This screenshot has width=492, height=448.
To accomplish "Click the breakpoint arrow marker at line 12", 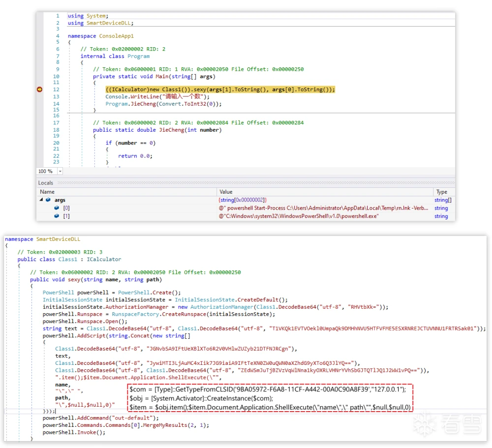I will (x=39, y=90).
